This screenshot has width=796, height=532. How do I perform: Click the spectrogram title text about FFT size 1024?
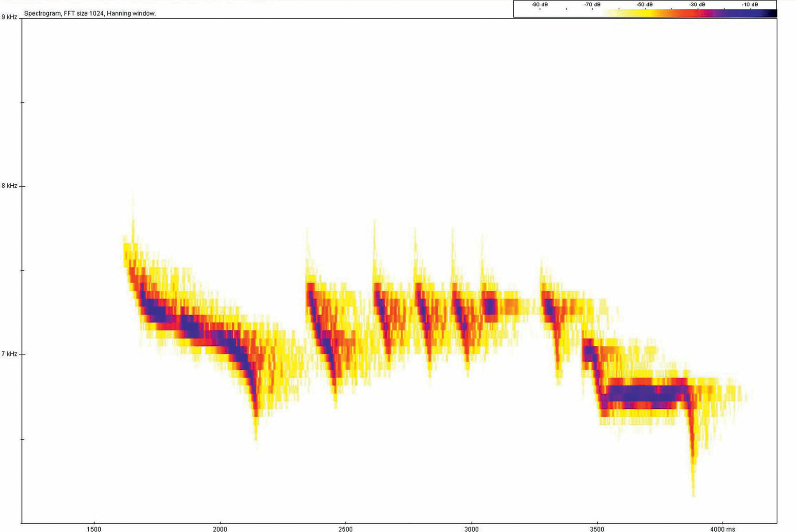tap(90, 13)
